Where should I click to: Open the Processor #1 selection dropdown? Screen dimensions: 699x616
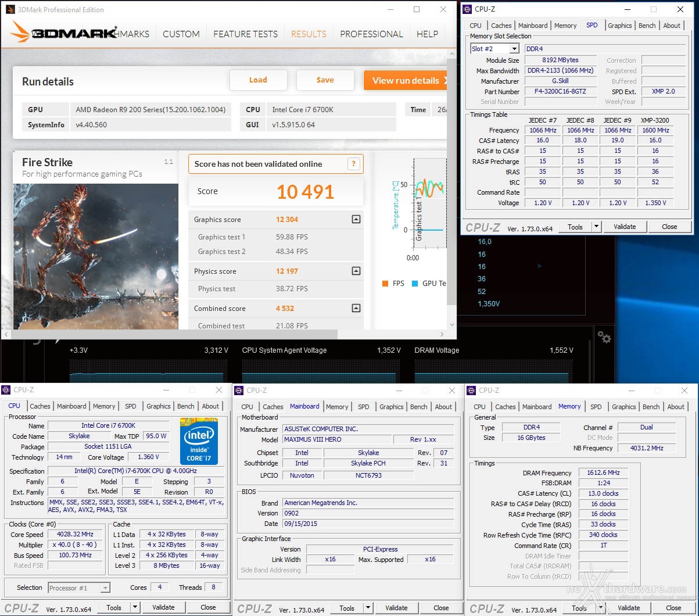[x=105, y=588]
